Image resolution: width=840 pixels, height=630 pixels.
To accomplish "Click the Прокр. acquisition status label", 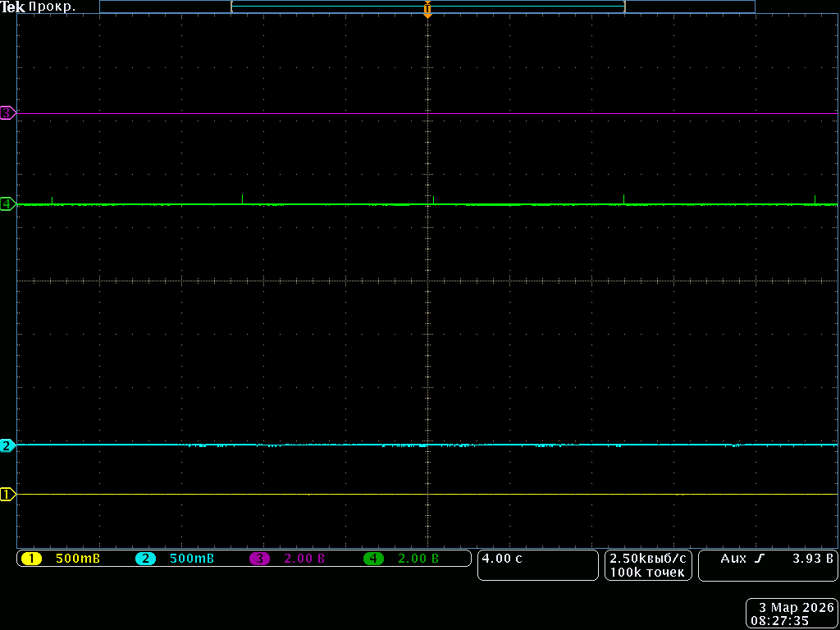I will (x=52, y=7).
